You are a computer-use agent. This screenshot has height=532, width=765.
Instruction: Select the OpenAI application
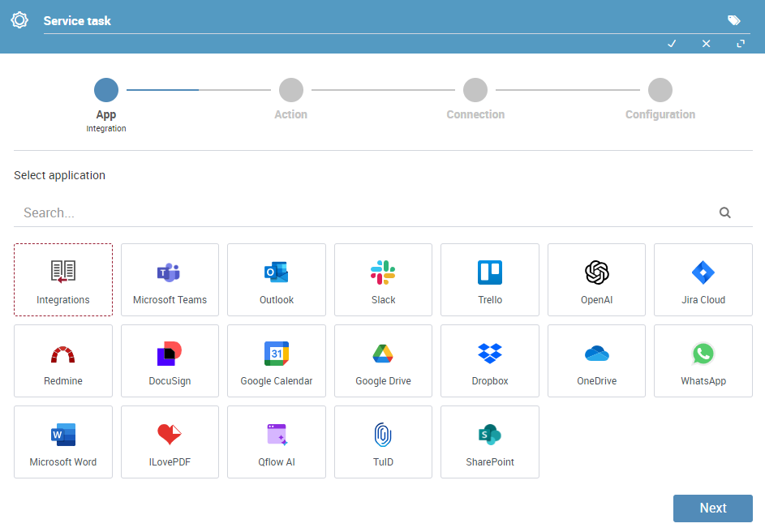tap(596, 280)
